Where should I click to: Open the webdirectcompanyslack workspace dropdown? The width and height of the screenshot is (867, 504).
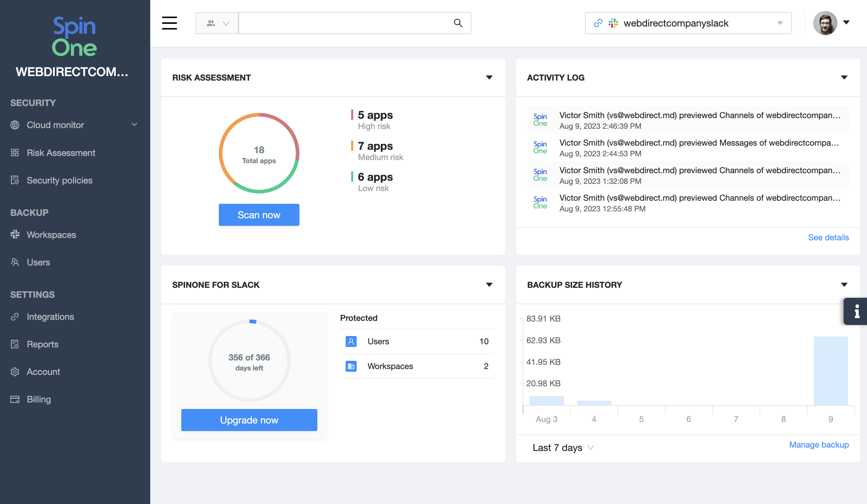tap(780, 23)
